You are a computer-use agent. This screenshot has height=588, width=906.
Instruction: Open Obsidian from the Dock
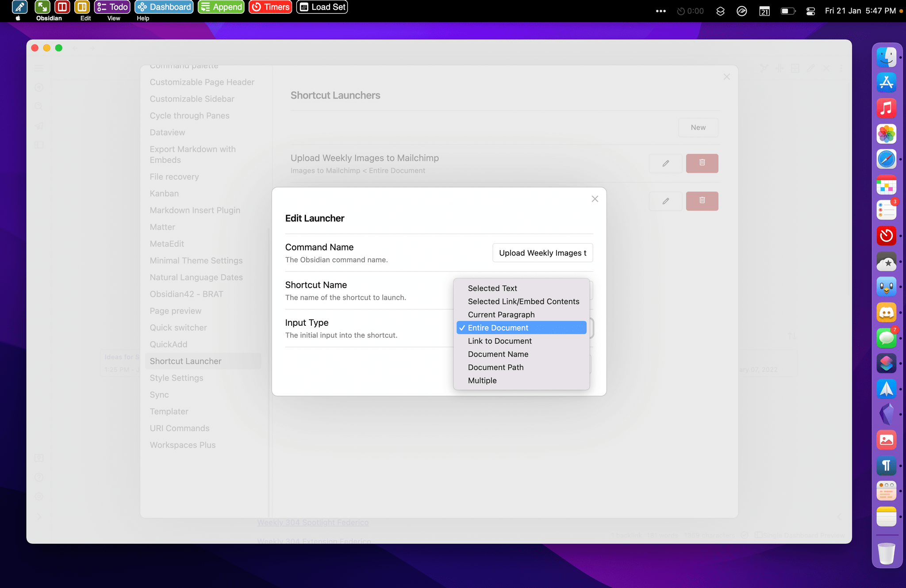pos(887,415)
